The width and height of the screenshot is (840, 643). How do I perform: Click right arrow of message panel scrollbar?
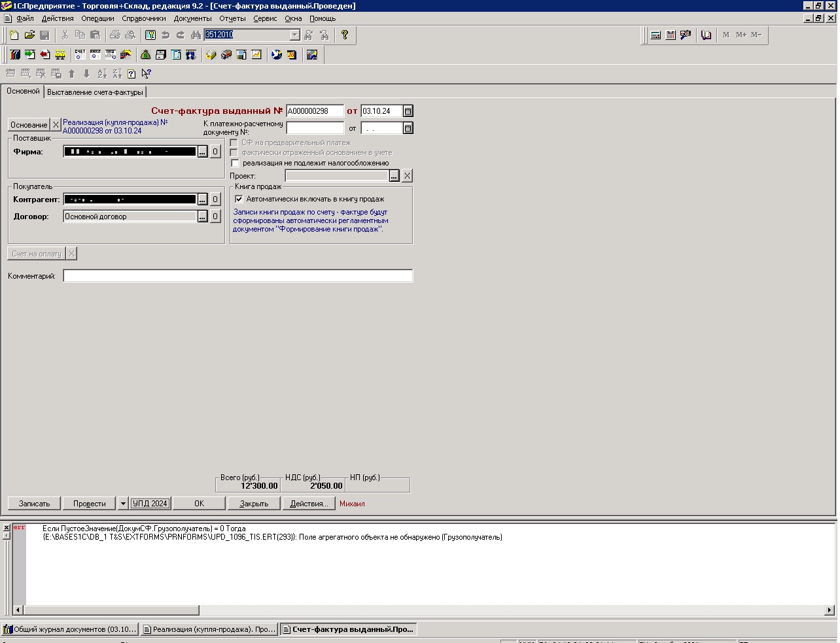830,610
